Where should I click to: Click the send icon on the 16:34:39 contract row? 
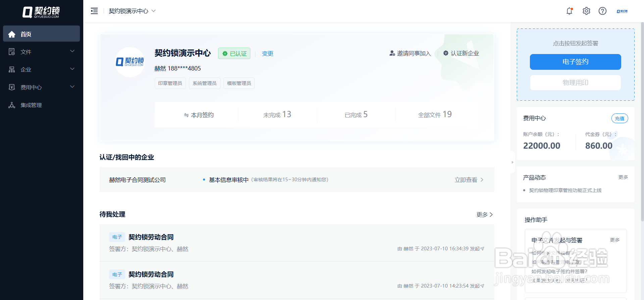click(482, 249)
